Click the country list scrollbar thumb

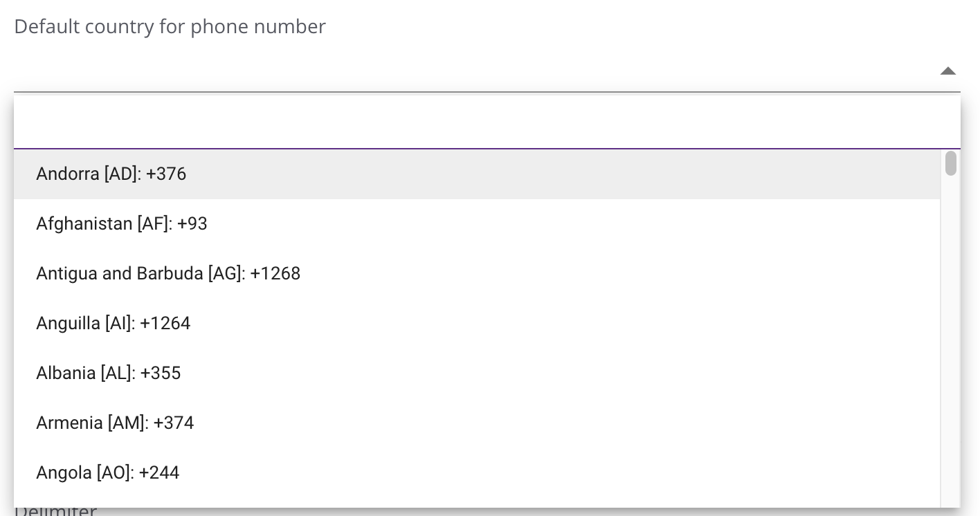click(950, 163)
